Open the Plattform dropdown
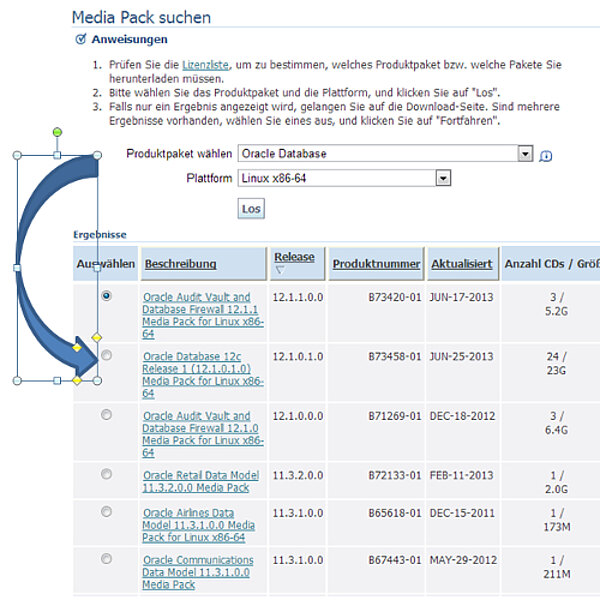The image size is (600, 600). (x=444, y=178)
